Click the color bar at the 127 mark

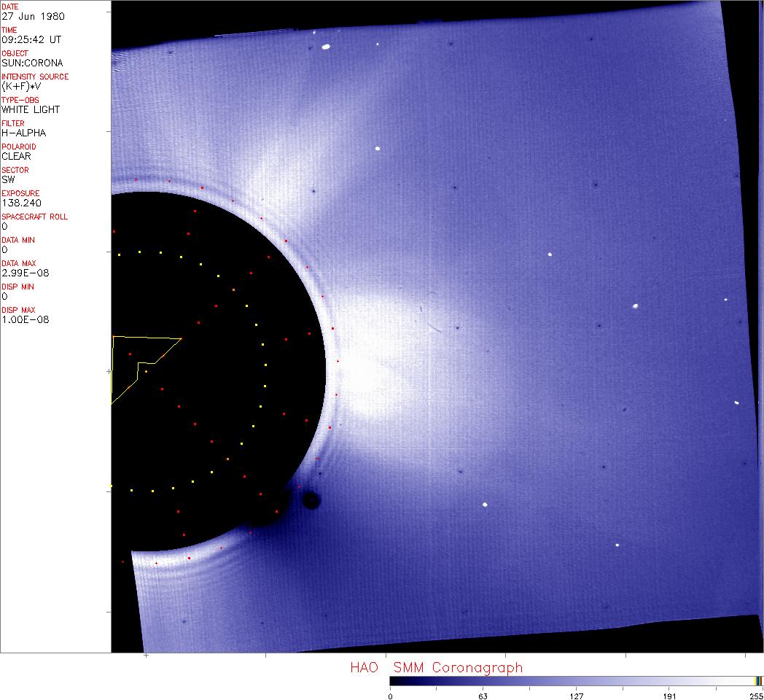click(x=576, y=680)
